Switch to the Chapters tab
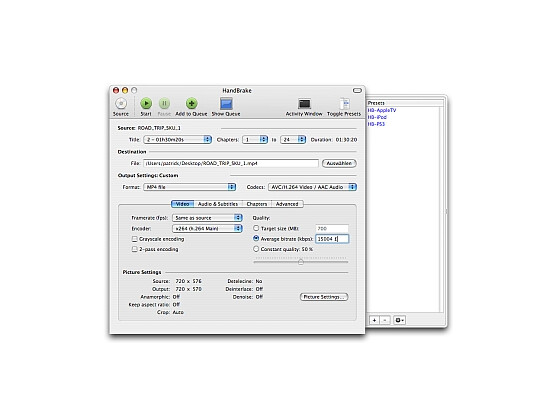 (256, 204)
